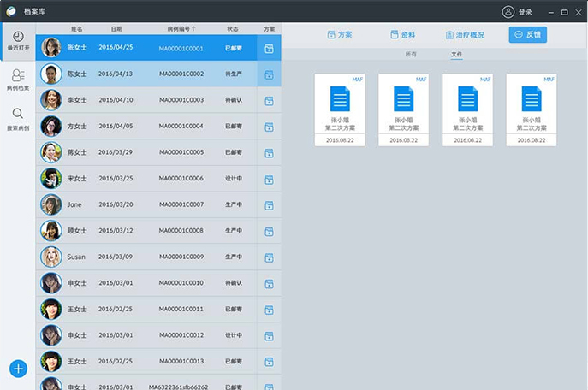This screenshot has height=390, width=588.
Task: Sort by the 日期 column header
Action: click(x=116, y=29)
